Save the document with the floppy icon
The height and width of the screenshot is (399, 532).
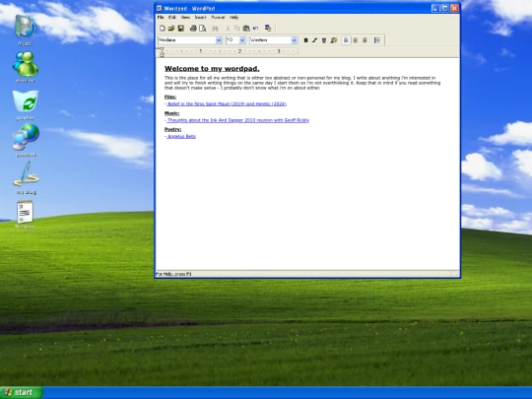coord(181,29)
